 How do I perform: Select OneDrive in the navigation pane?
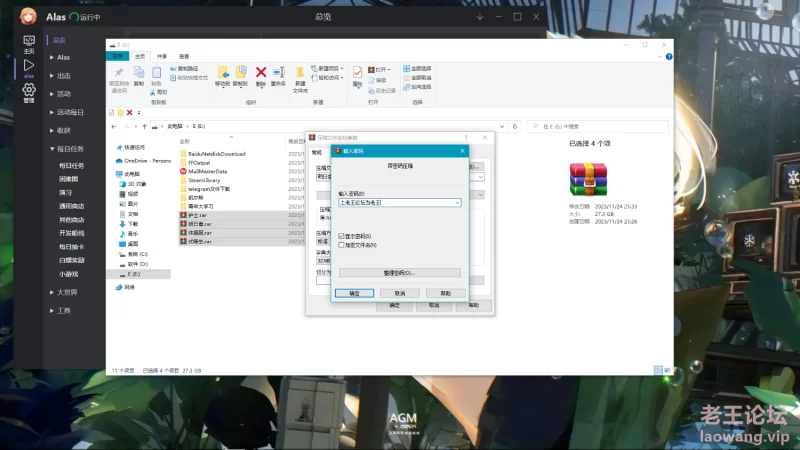[144, 161]
